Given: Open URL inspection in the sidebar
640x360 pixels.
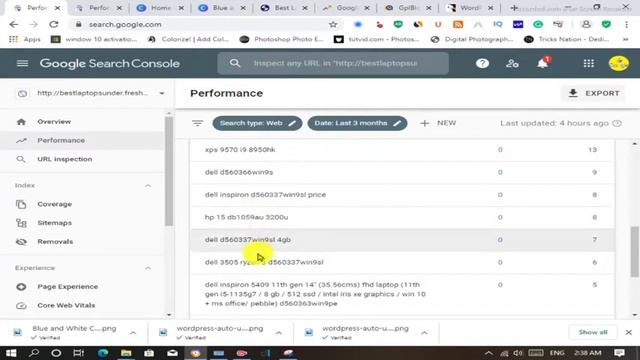Looking at the screenshot, I should tap(64, 159).
